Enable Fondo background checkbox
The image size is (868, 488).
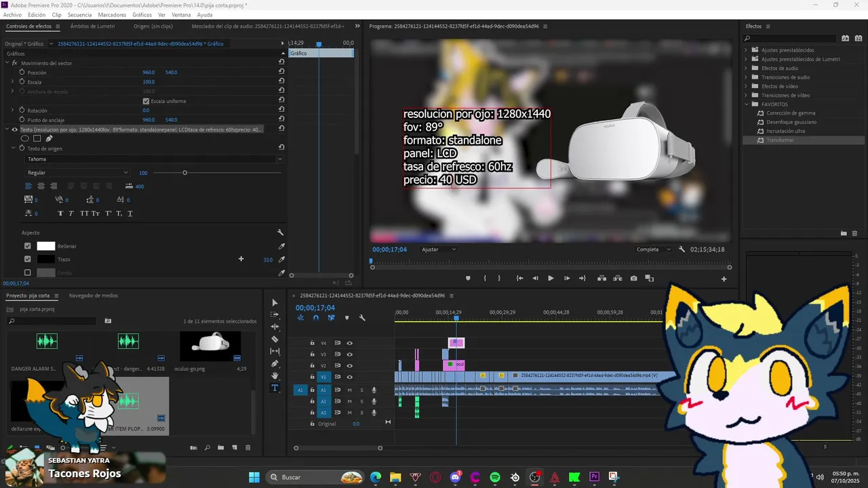click(28, 272)
